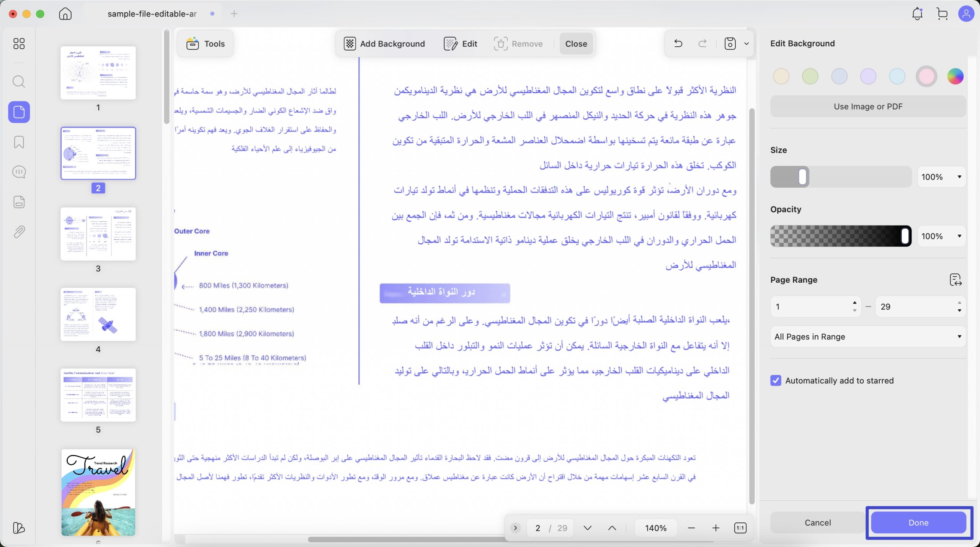Click Edit background toolbar item
980x547 pixels.
461,44
